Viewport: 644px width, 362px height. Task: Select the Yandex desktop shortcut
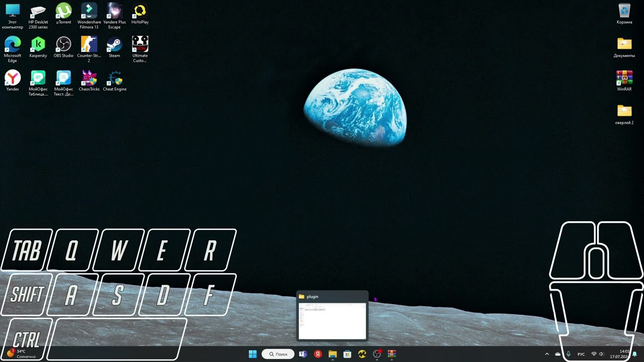[13, 81]
